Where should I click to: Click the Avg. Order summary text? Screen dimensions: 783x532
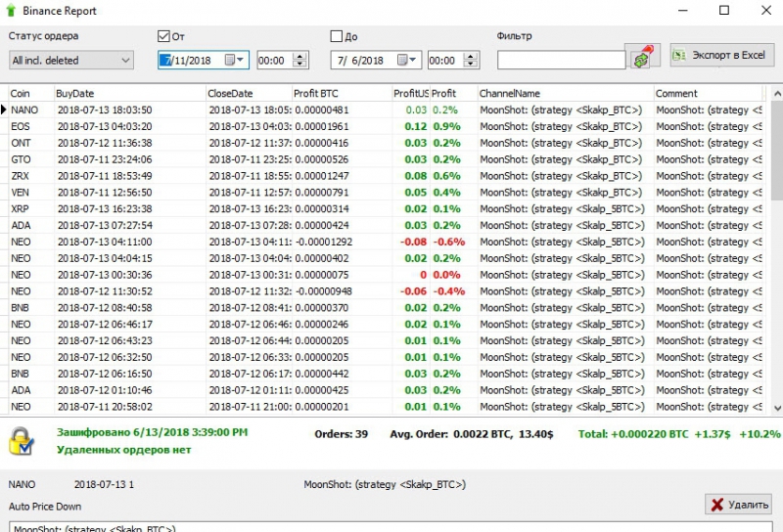point(472,434)
